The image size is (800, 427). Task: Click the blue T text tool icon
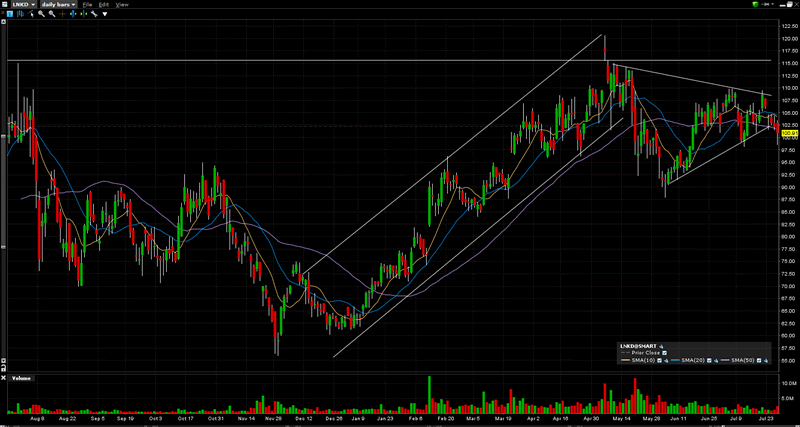pos(10,14)
